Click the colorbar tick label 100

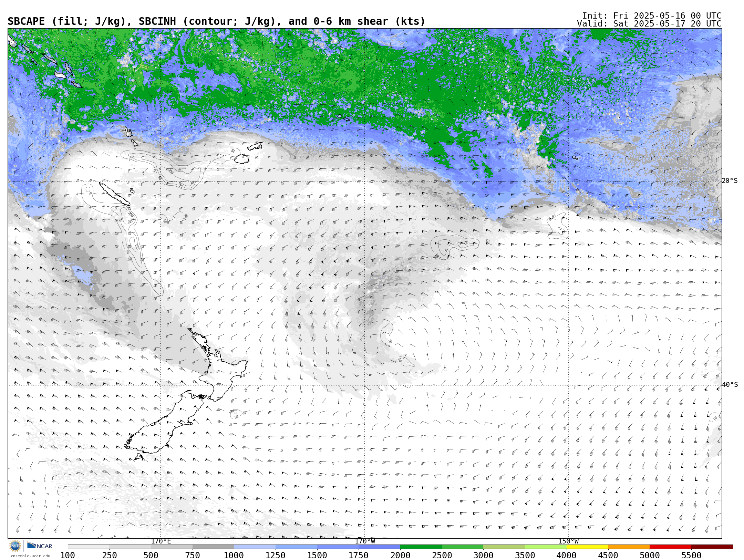pos(68,556)
